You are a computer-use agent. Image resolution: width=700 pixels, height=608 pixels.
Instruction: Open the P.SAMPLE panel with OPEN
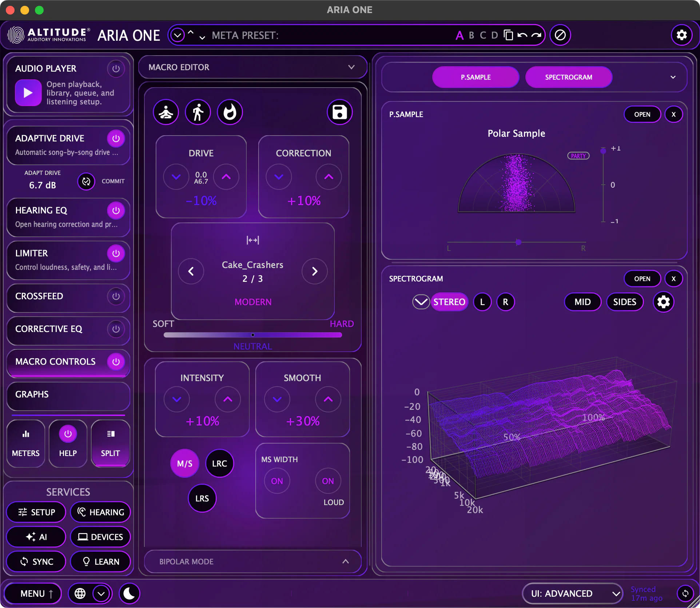click(x=642, y=114)
